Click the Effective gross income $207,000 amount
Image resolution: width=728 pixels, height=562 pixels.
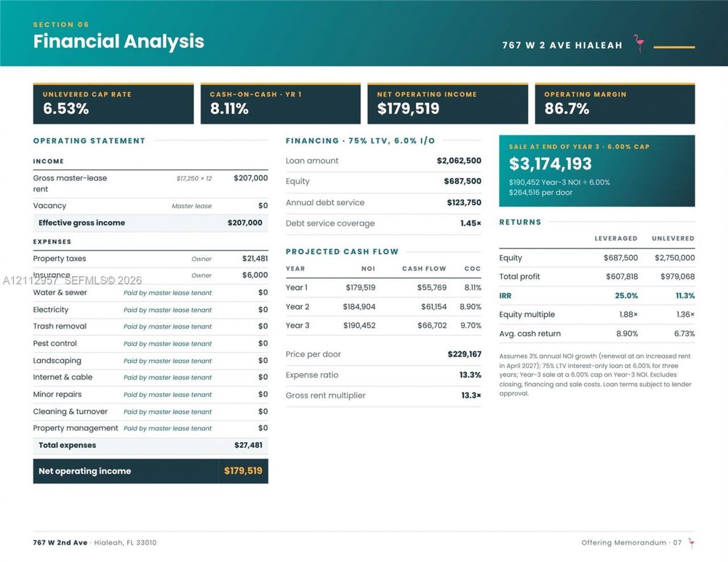(245, 223)
